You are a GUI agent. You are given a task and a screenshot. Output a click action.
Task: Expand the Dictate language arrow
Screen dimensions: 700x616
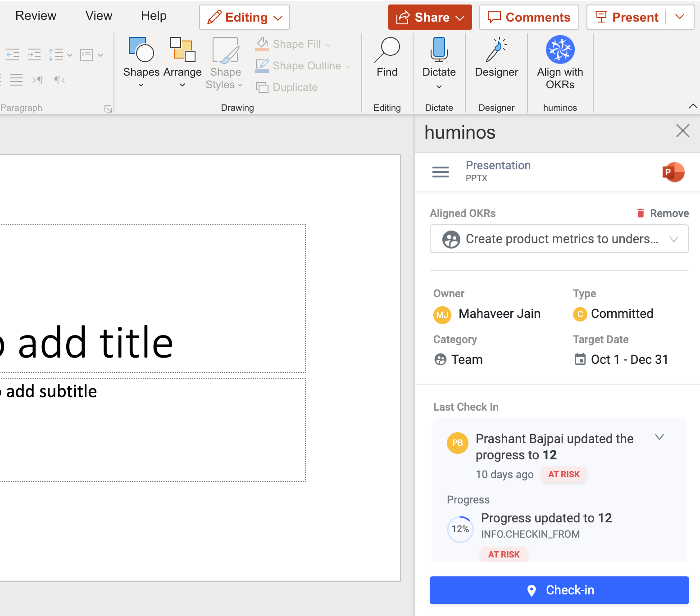click(439, 86)
